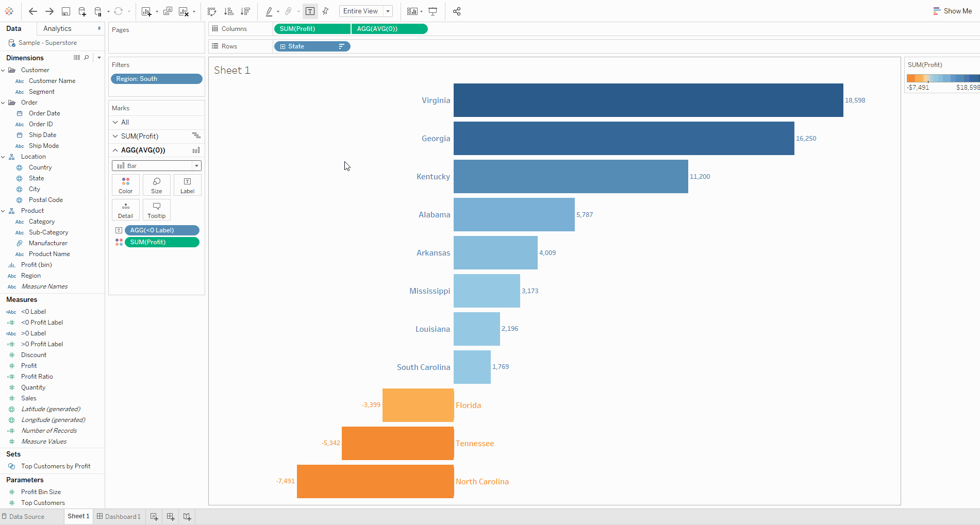Image resolution: width=980 pixels, height=525 pixels.
Task: Collapse the AGG(AVG(0)) marks section
Action: point(115,150)
